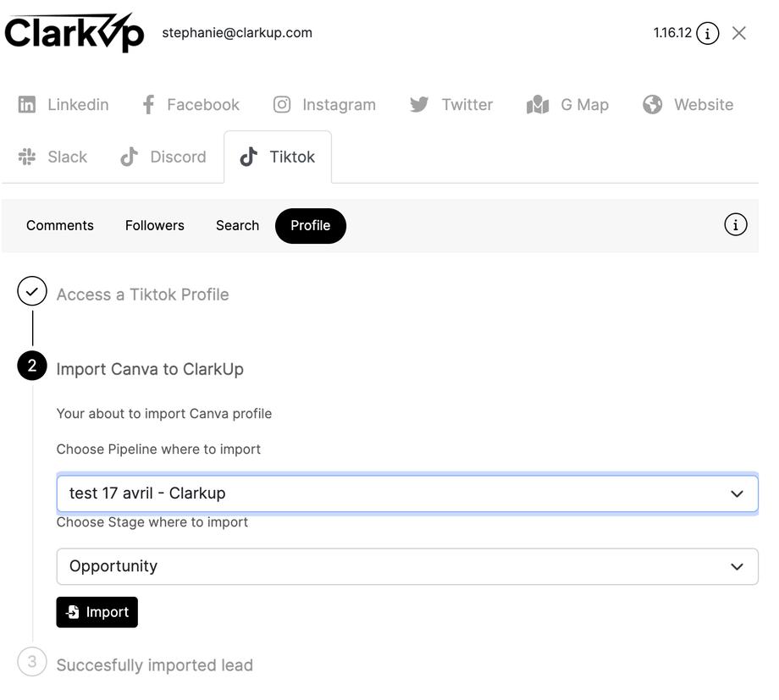Select the Search tab

click(237, 225)
